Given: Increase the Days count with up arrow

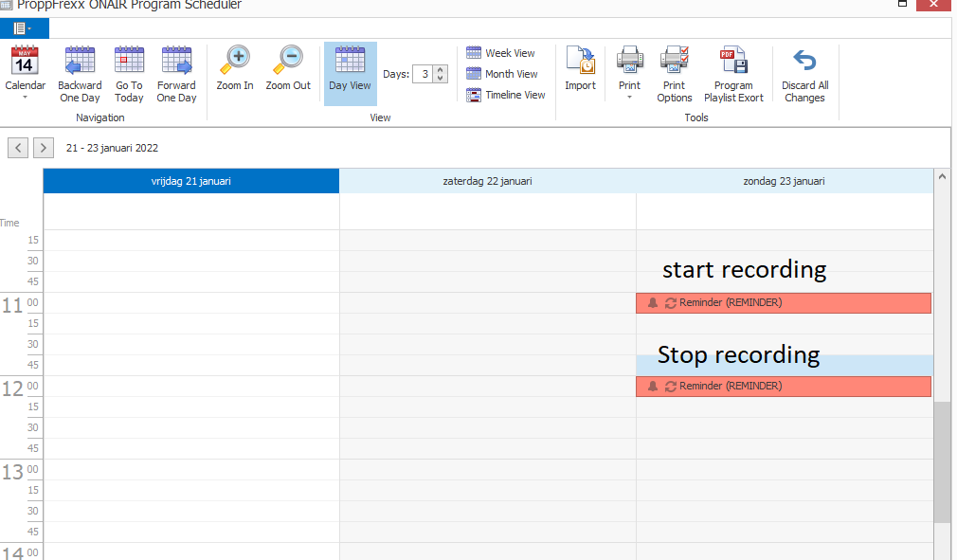Looking at the screenshot, I should [441, 69].
